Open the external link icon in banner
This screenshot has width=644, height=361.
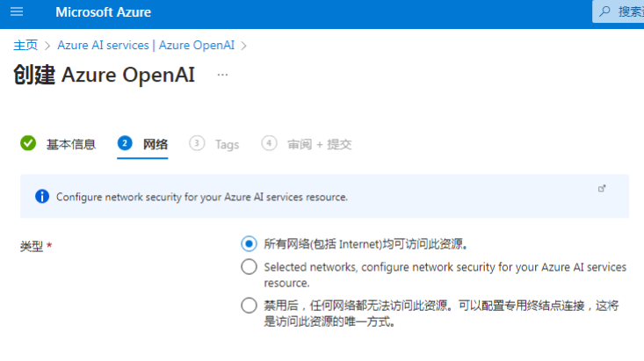[602, 189]
